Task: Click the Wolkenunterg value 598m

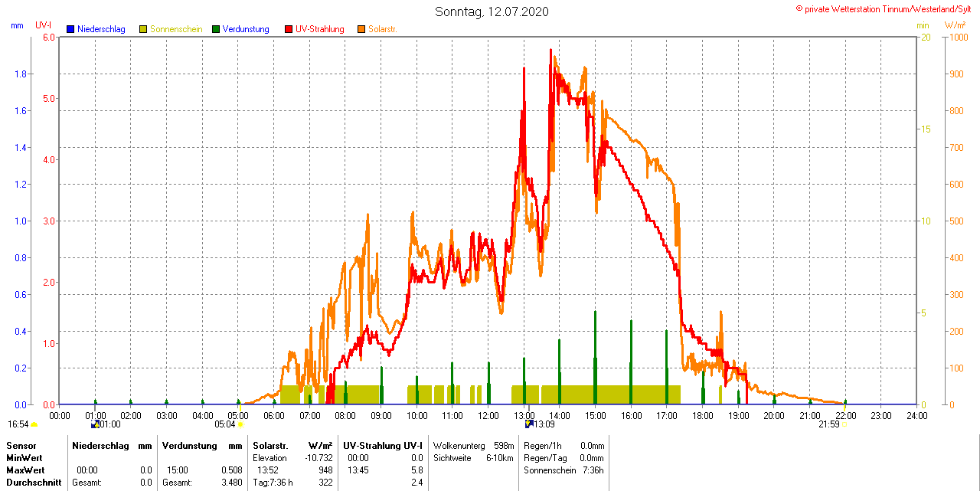Action: coord(504,445)
